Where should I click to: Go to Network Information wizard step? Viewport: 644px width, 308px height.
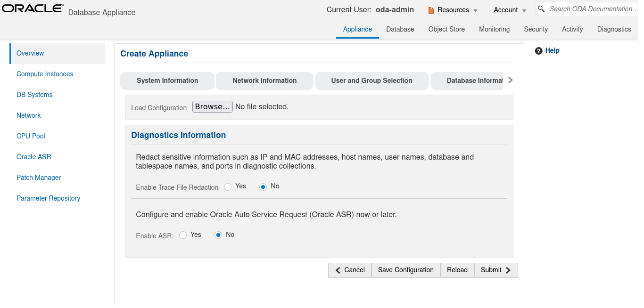264,81
